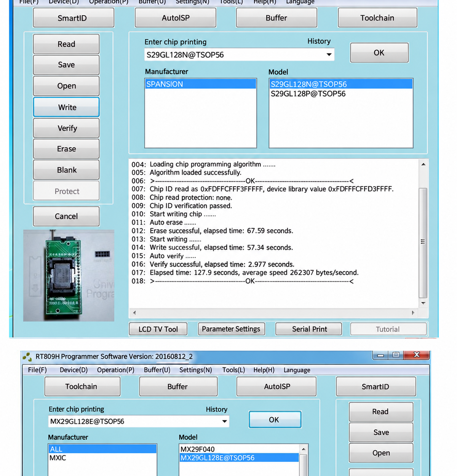The width and height of the screenshot is (457, 476).
Task: Minimize the RT809H Programmer window
Action: (380, 355)
